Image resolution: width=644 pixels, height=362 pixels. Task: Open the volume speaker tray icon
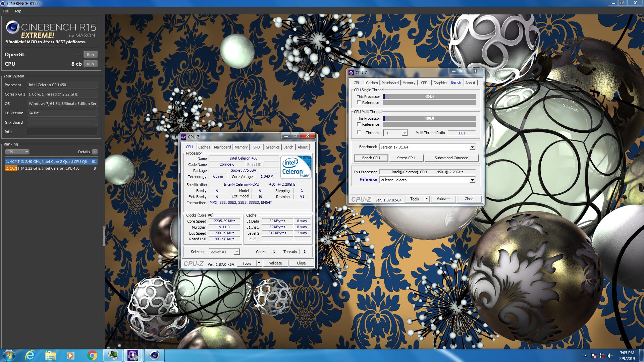click(610, 356)
